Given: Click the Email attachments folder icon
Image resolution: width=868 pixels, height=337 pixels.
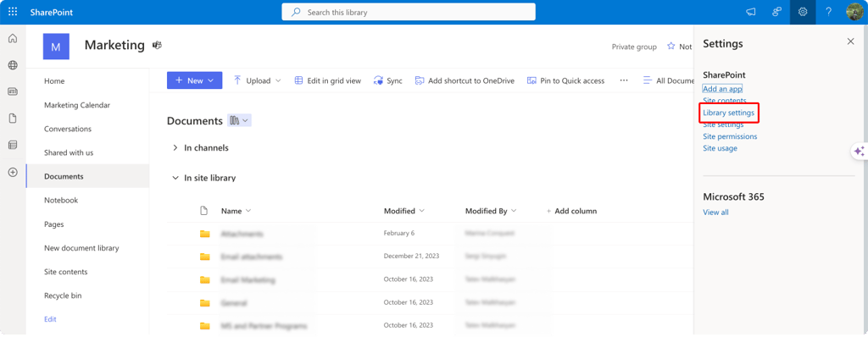Looking at the screenshot, I should [x=205, y=257].
